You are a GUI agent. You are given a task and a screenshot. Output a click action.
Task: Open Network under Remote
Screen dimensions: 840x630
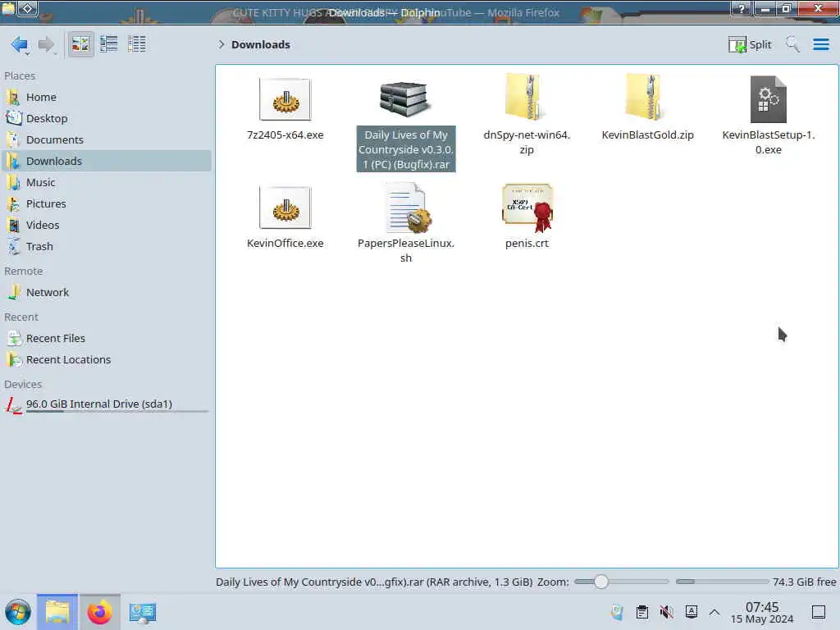coord(107,293)
